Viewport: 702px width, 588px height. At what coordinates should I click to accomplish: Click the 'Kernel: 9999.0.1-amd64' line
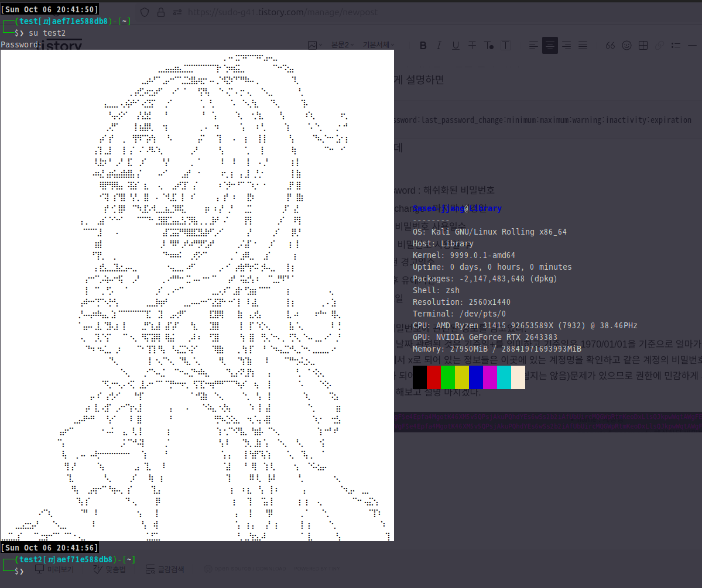464,255
